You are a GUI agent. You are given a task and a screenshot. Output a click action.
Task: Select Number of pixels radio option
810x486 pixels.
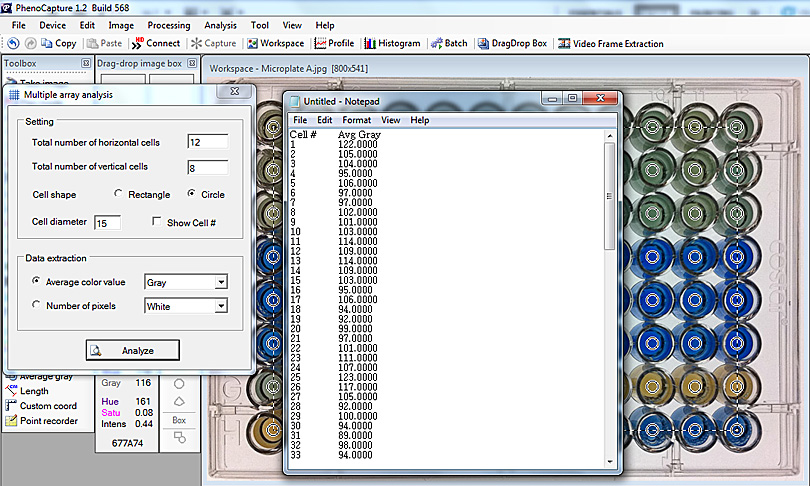click(x=38, y=306)
